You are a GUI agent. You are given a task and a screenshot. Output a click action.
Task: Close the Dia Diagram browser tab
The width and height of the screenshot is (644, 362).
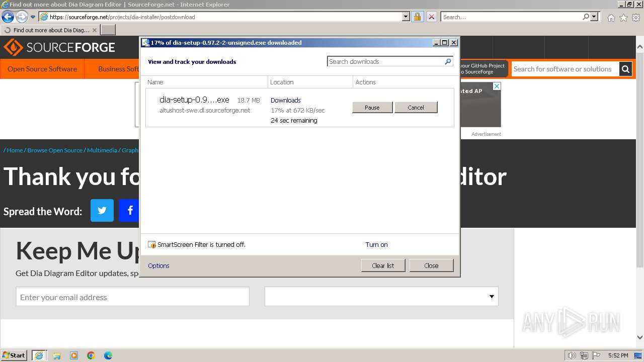click(x=95, y=30)
